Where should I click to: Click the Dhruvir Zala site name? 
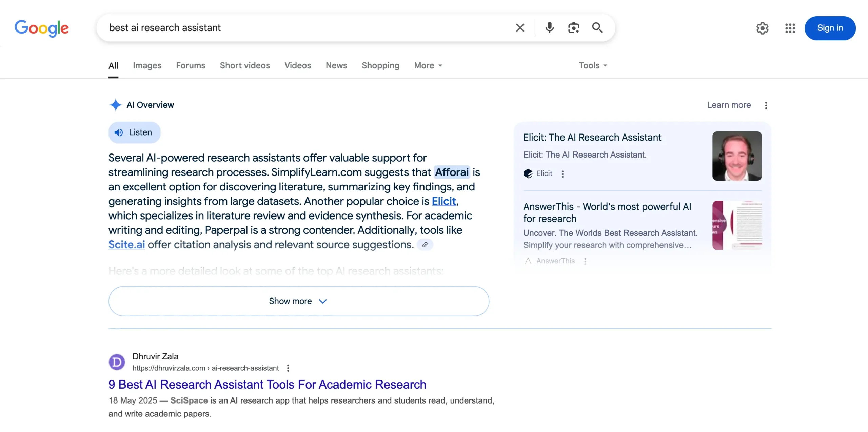click(x=155, y=356)
